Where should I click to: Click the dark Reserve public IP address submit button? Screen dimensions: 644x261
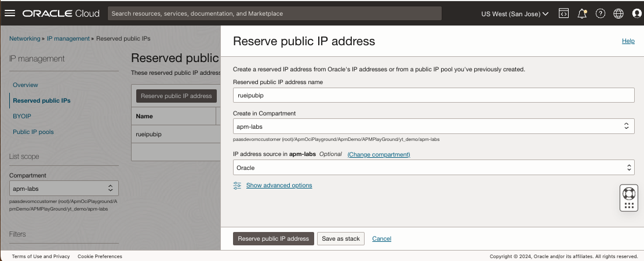pyautogui.click(x=274, y=238)
